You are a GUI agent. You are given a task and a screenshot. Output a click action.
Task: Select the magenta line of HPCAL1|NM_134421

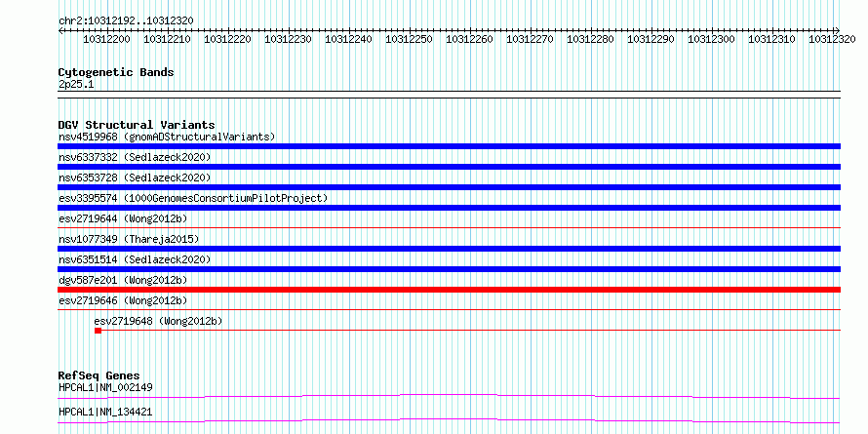449,421
